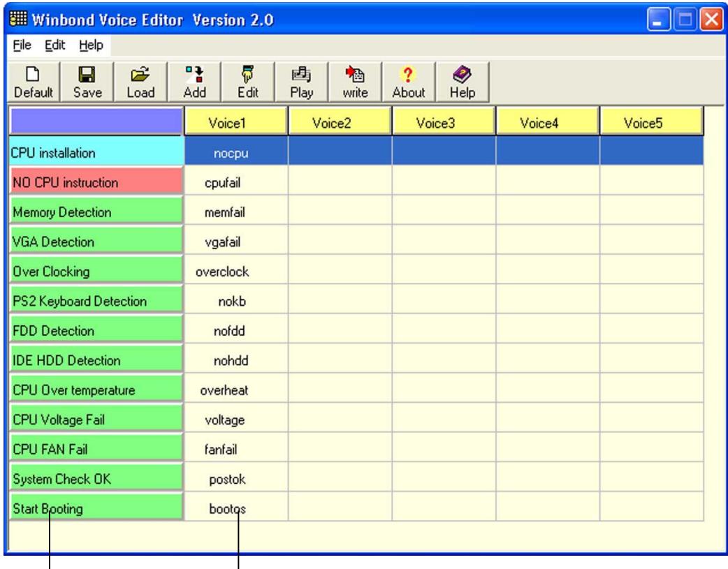Play the selected voice
728x569 pixels.
[301, 82]
